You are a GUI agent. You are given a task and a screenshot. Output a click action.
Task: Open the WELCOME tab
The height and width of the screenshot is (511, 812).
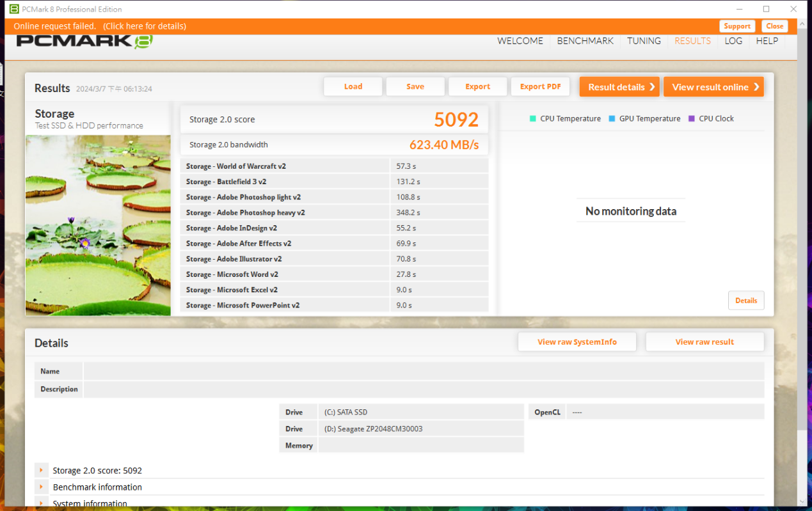pos(520,40)
